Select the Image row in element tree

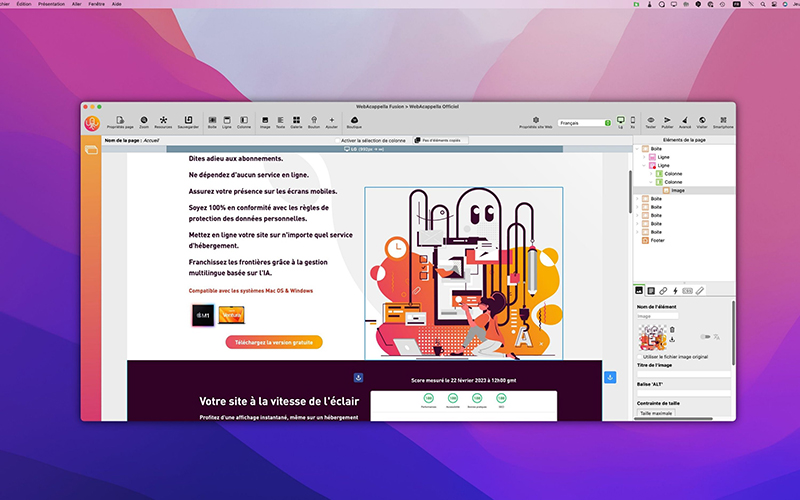click(684, 190)
